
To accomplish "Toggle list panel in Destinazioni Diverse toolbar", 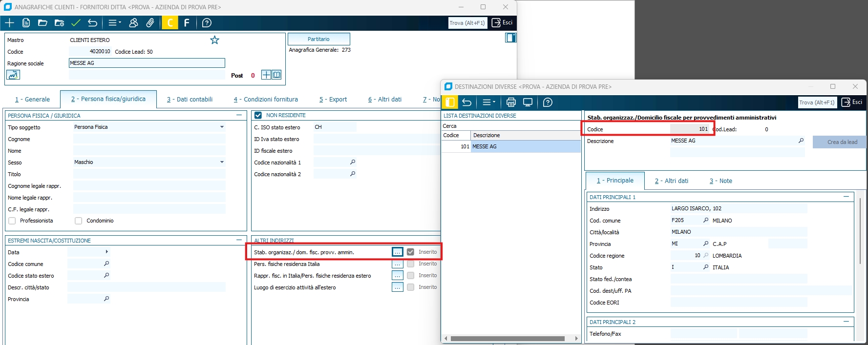I will click(450, 102).
